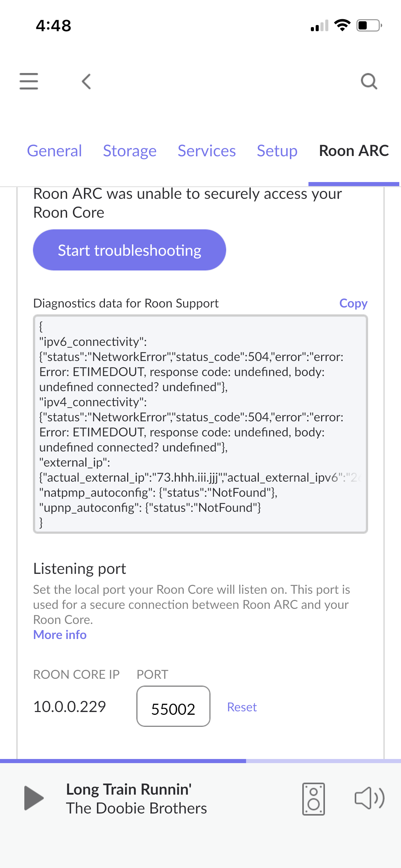Switch to the General tab
The image size is (401, 868).
(x=54, y=151)
